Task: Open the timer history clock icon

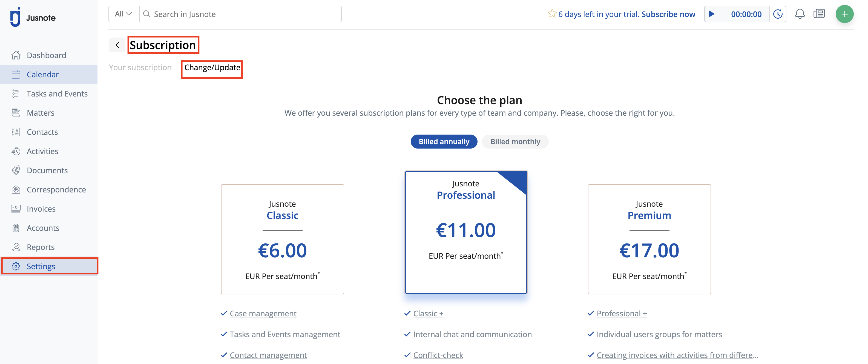Action: 778,14
